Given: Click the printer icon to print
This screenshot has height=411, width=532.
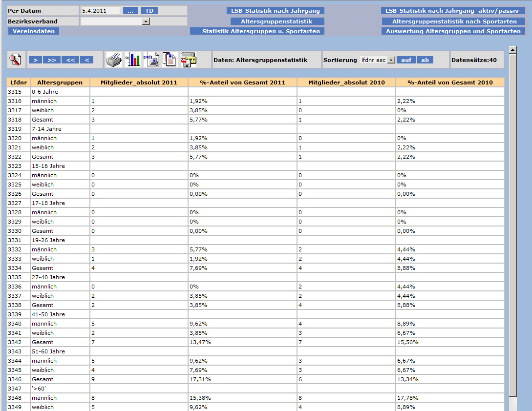Looking at the screenshot, I should coord(114,60).
